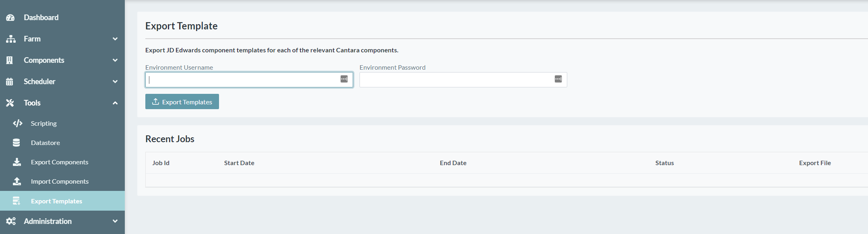
Task: Click password manager icon in Password field
Action: [x=558, y=79]
